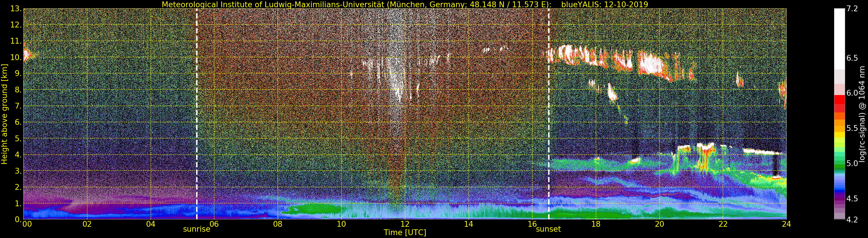Click the "16" time axis tick label
This screenshot has height=238, width=868.
(x=532, y=224)
